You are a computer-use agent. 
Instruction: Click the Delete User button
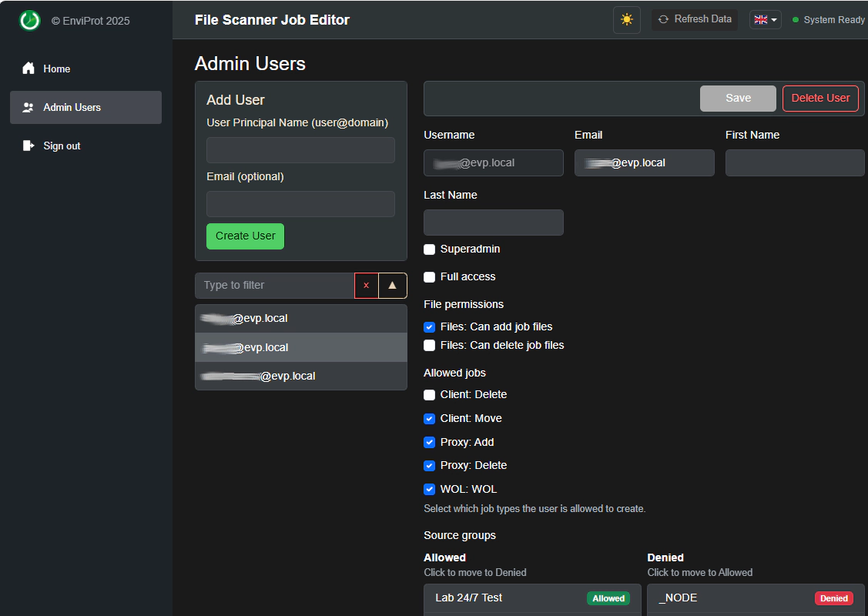(819, 99)
